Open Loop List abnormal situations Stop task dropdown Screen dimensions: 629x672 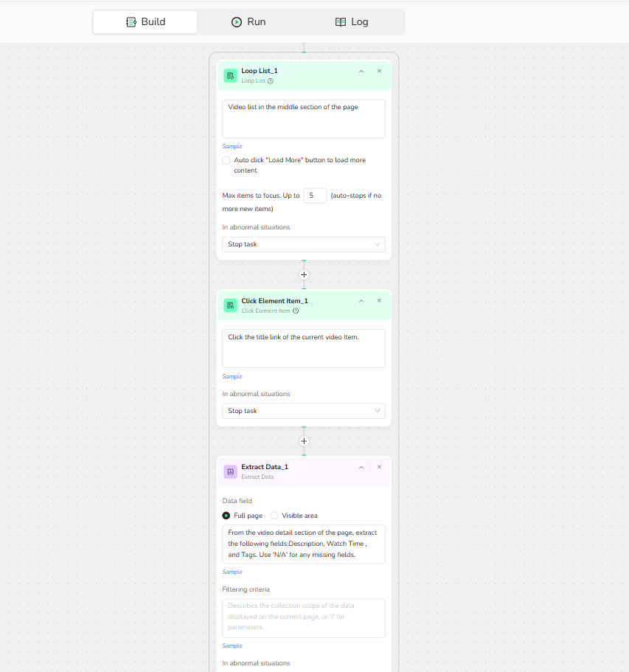(304, 244)
